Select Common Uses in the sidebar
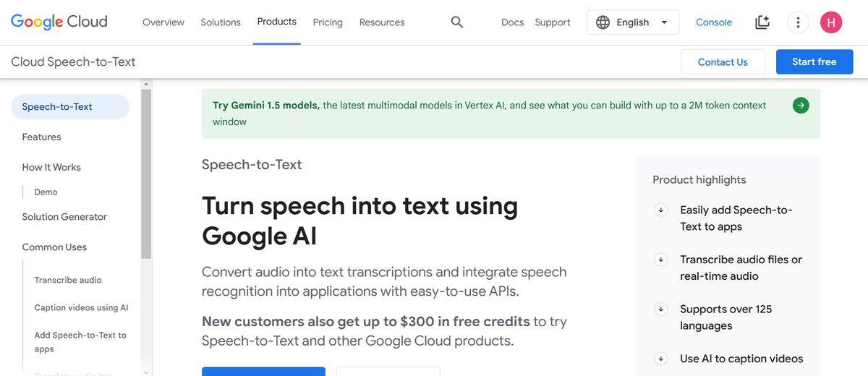This screenshot has width=868, height=376. click(54, 247)
